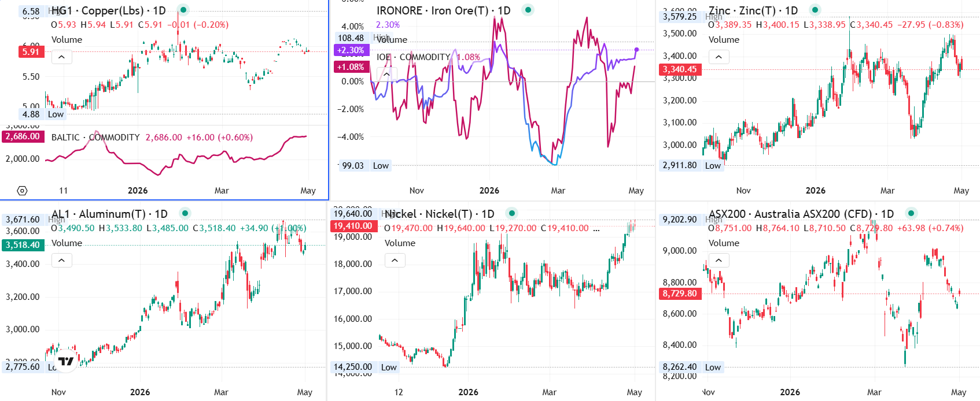The image size is (980, 401).
Task: Open the HG1 Copper symbol title
Action: pos(109,10)
